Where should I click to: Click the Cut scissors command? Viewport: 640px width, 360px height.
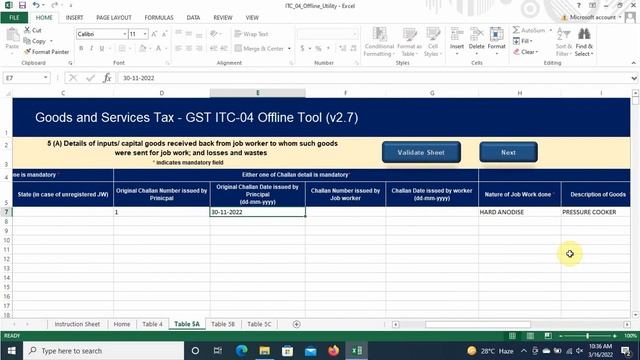click(x=33, y=30)
